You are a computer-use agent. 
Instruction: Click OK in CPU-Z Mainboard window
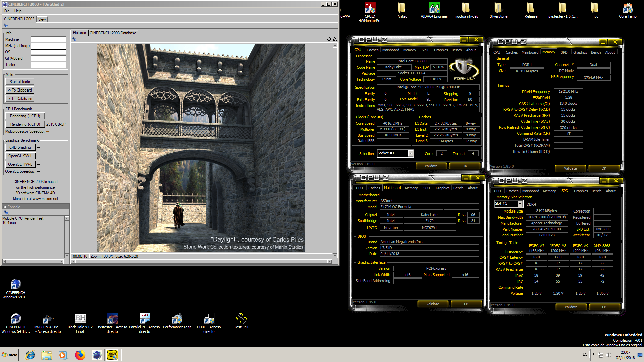coord(466,304)
